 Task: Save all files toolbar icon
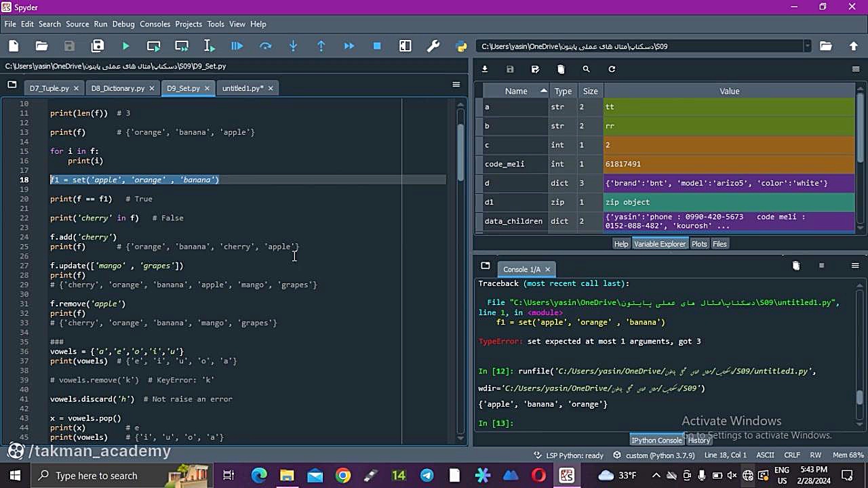click(x=98, y=46)
